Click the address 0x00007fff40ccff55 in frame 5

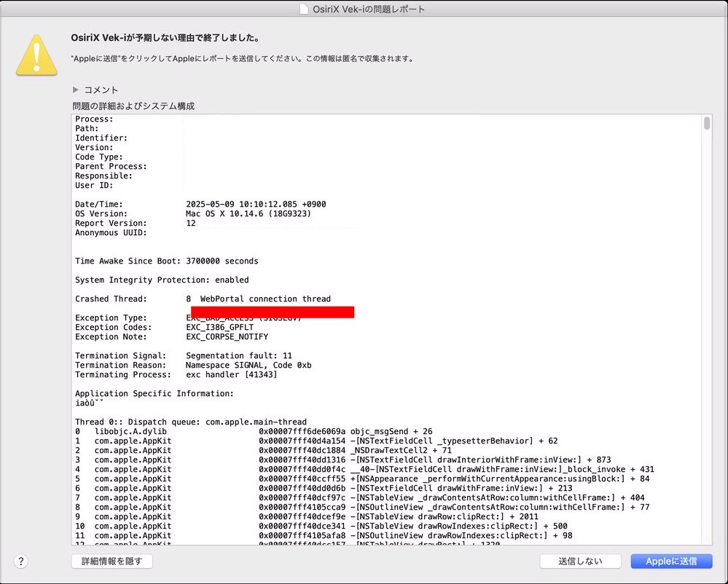coord(302,478)
